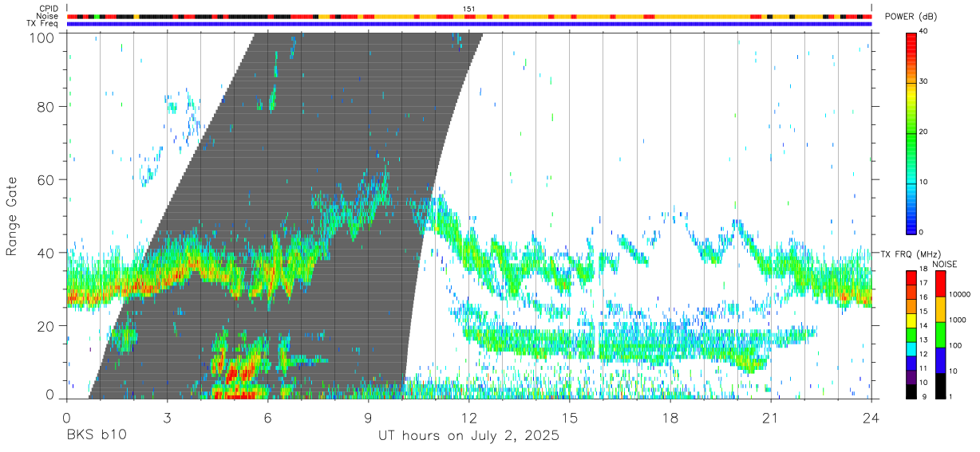Screen dimensions: 980x452
Task: Click the x-axis tick label 9
Action: [369, 417]
